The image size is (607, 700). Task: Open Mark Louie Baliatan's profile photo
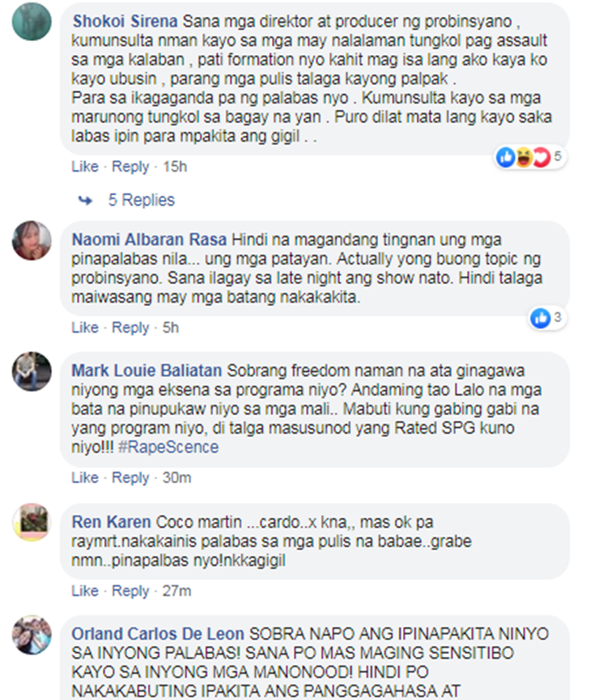[32, 371]
